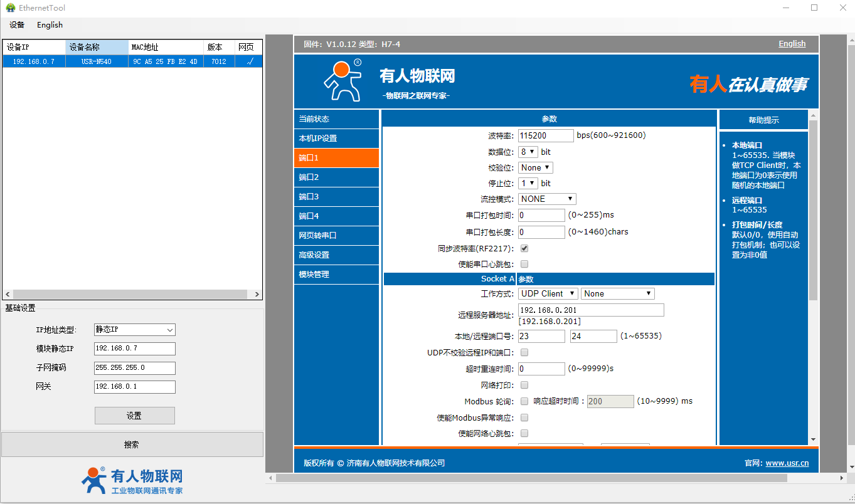Click right scroll arrow in device list

(x=257, y=295)
